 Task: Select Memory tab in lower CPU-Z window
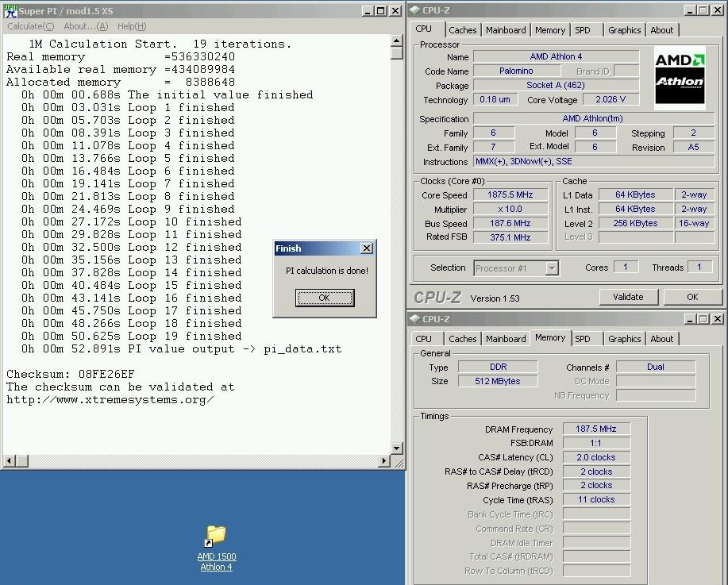550,337
